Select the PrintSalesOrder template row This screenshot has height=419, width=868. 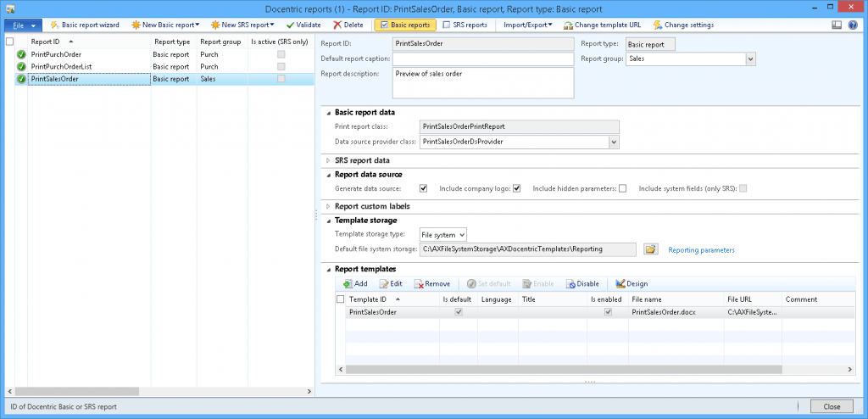coord(595,312)
